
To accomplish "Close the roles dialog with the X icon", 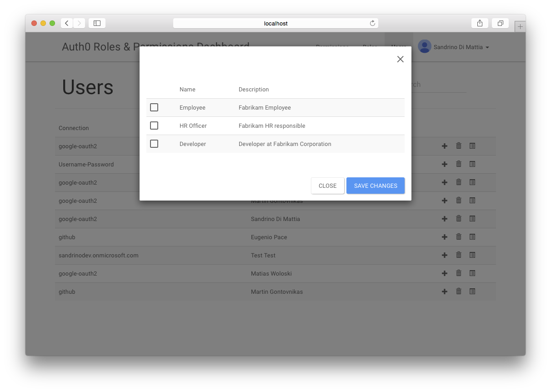I will tap(400, 59).
